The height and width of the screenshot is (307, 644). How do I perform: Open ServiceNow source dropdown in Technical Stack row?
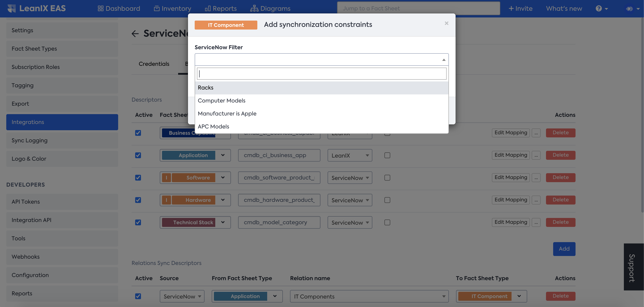(350, 222)
